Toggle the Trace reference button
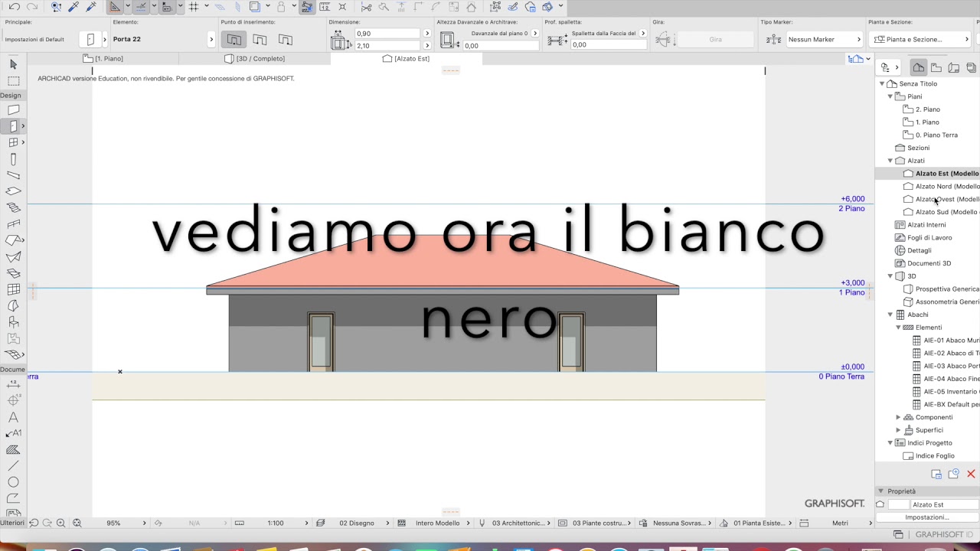Image resolution: width=980 pixels, height=551 pixels. point(255,7)
